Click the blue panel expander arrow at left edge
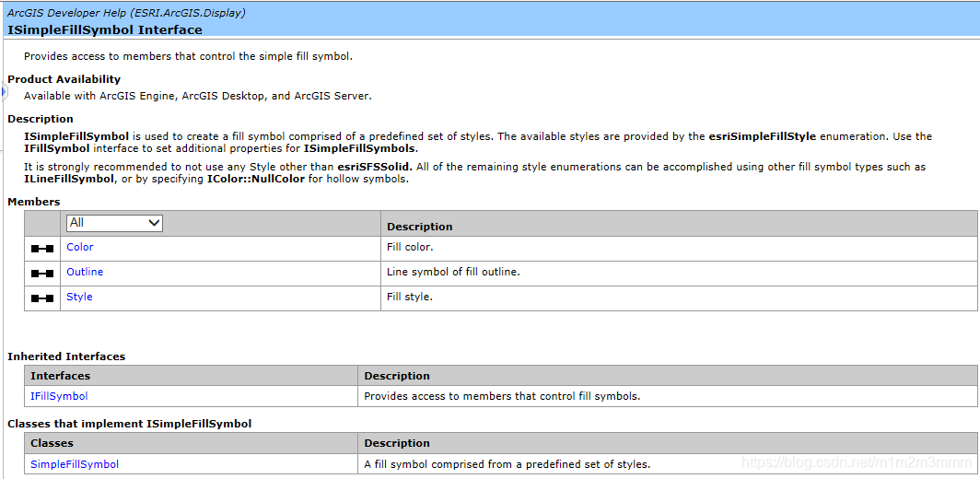980x479 pixels. [x=3, y=94]
